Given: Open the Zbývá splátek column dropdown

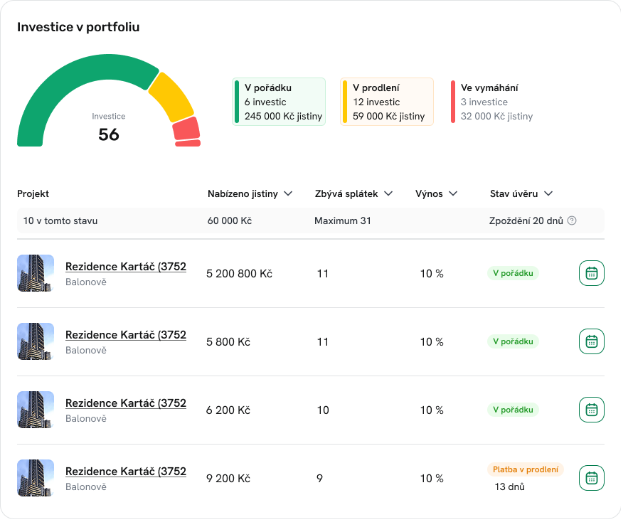Looking at the screenshot, I should pyautogui.click(x=388, y=194).
